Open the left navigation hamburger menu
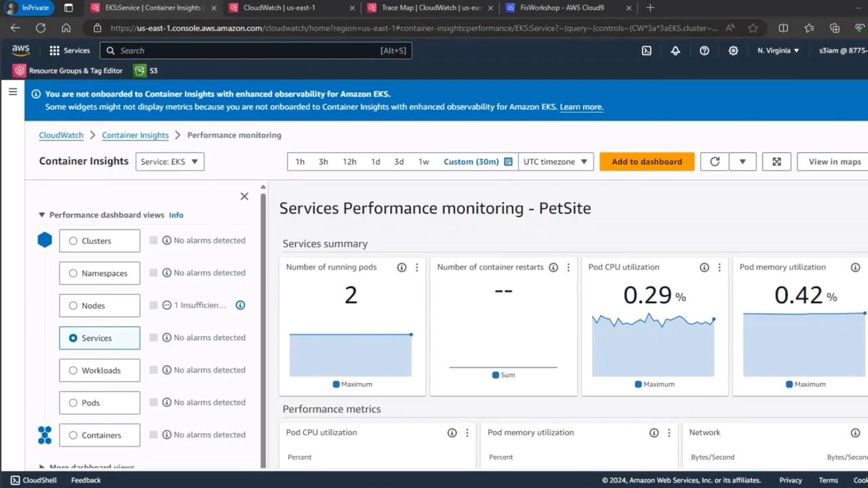The height and width of the screenshot is (488, 868). tap(13, 91)
